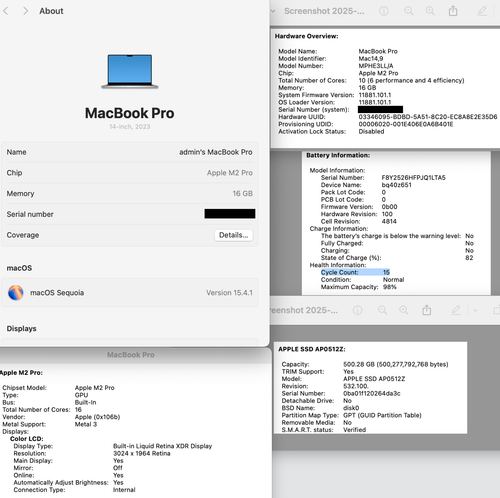500x498 pixels.
Task: Select the highlighted 'Cycle Count:' row
Action: click(x=355, y=272)
